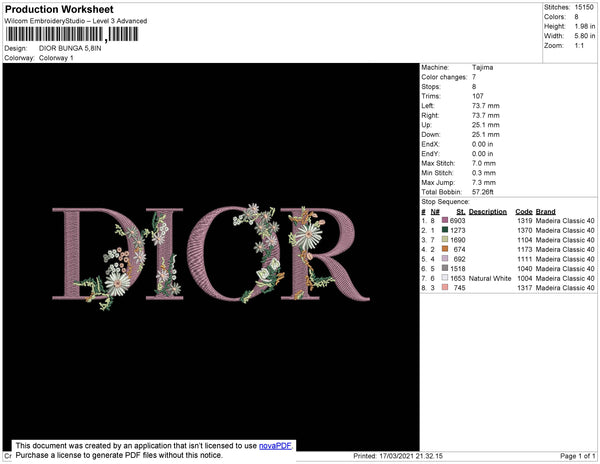
Task: Click the Height value '1.98 in'
Action: 585,26
